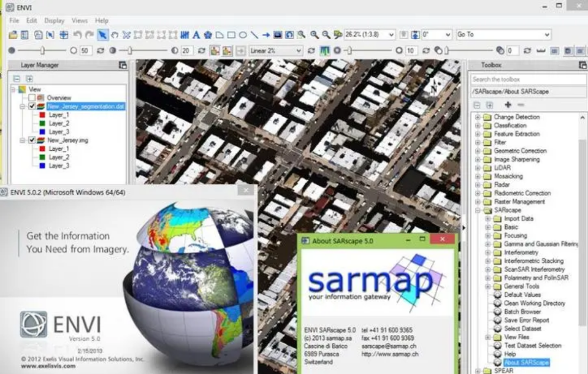
Task: Click sarscape@sarmap.ch email address
Action: 389,346
